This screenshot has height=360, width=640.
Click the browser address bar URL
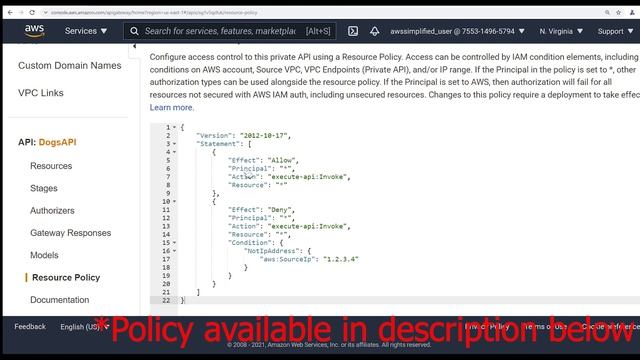coord(154,13)
